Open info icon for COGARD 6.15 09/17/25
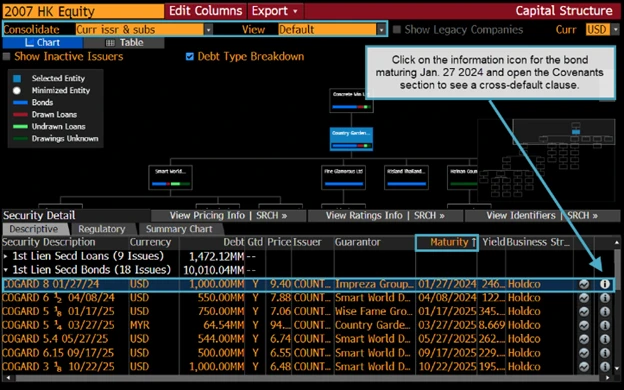 pos(604,353)
